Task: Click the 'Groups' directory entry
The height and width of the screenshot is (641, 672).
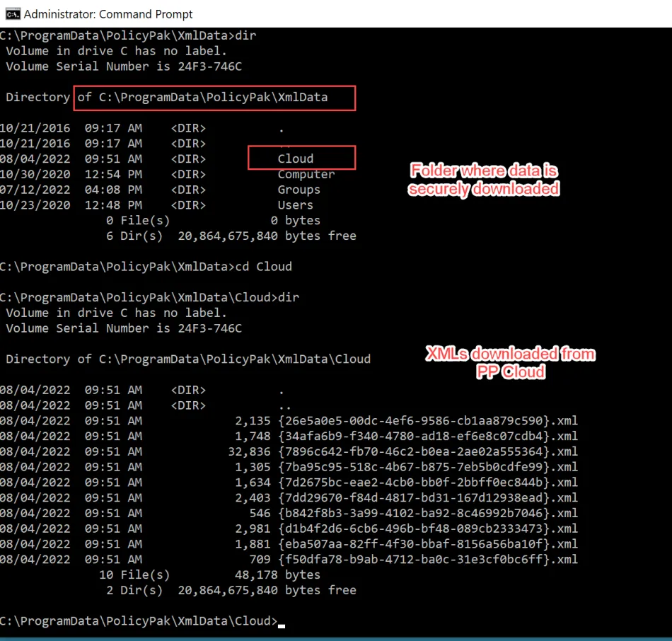Action: (299, 190)
